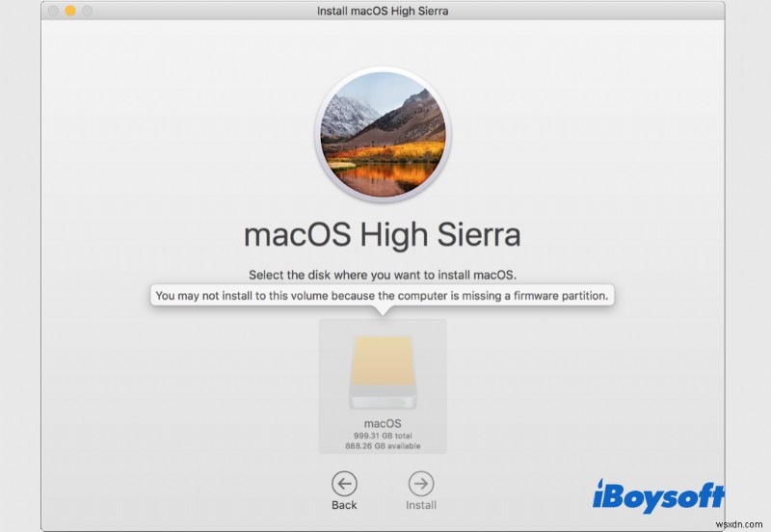Click the Back arrow icon

344,484
